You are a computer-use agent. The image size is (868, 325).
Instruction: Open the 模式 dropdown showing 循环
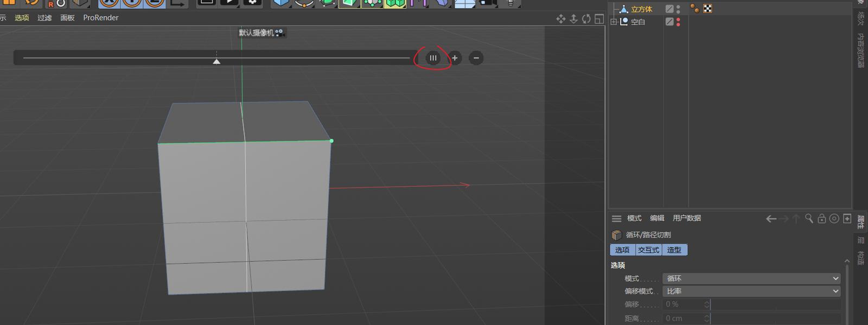(x=751, y=278)
